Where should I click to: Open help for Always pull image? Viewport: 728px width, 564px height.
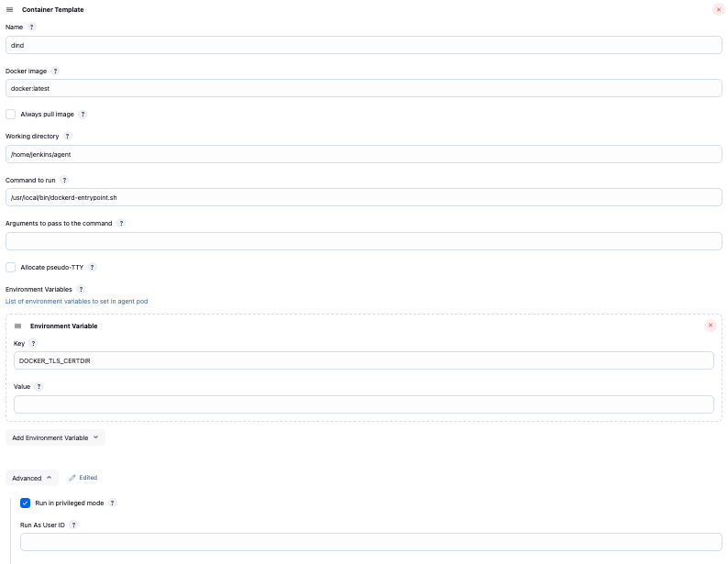pos(83,115)
